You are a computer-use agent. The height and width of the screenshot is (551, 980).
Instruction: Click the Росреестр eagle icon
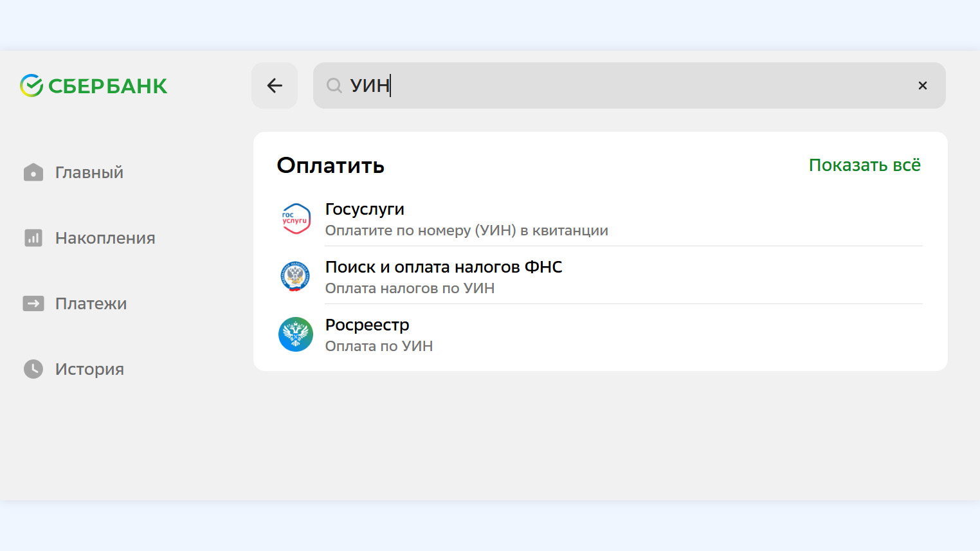point(296,334)
